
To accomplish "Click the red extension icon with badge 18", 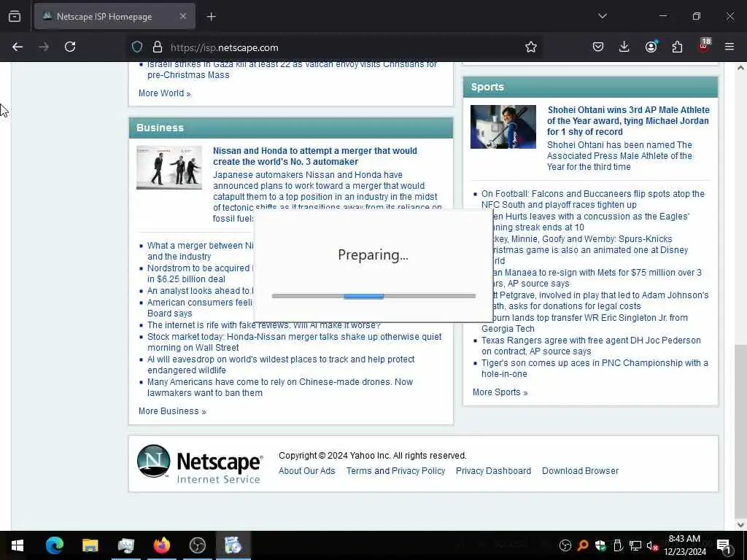I will tap(704, 46).
